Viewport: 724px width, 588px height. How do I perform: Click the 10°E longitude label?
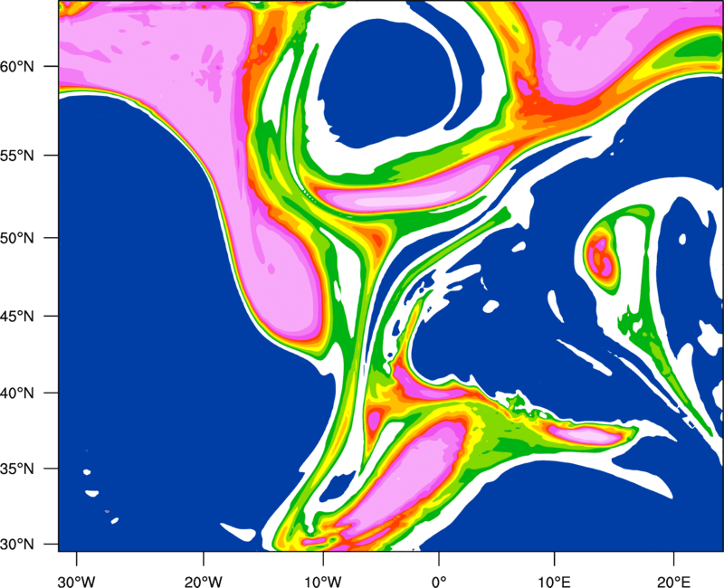pos(554,582)
